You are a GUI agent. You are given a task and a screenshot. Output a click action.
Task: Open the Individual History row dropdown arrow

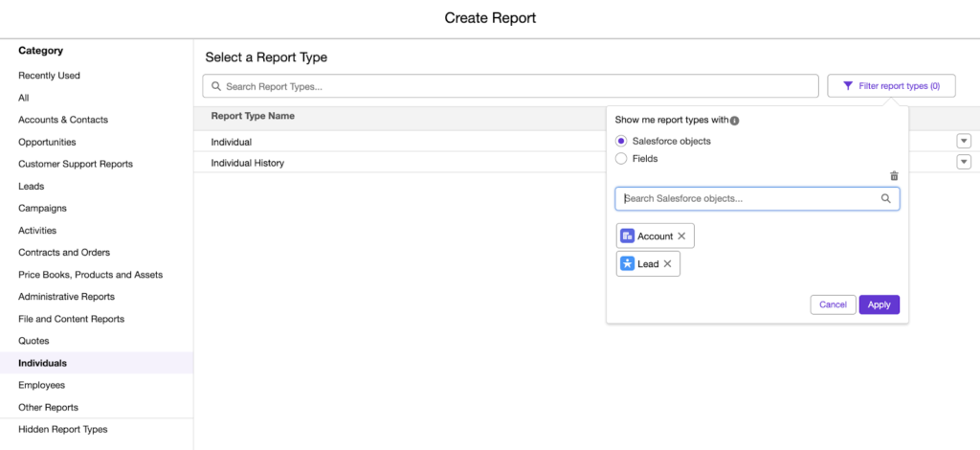964,162
